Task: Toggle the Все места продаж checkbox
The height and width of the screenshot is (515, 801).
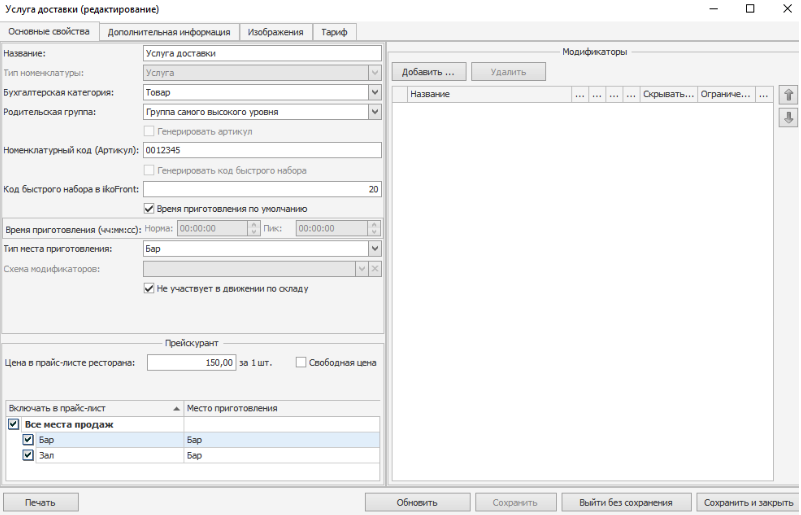Action: pyautogui.click(x=13, y=424)
